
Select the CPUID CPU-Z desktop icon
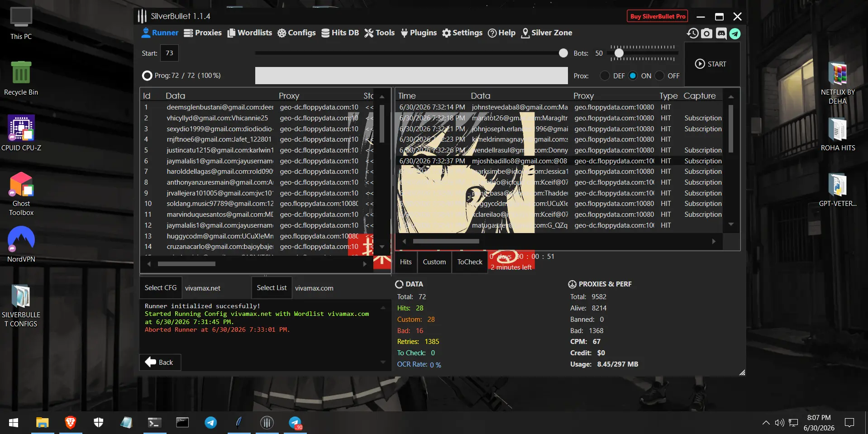(x=21, y=134)
